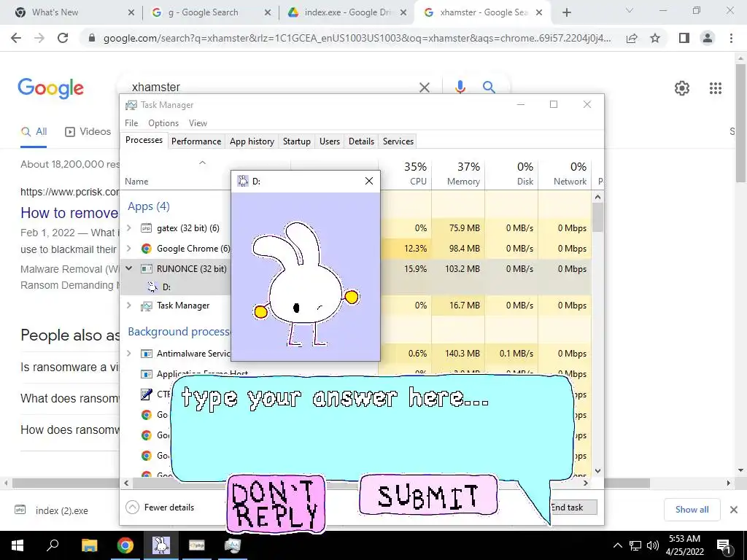Viewport: 747px width, 560px height.
Task: Expand the Google Chrome (6) process group
Action: (x=129, y=249)
